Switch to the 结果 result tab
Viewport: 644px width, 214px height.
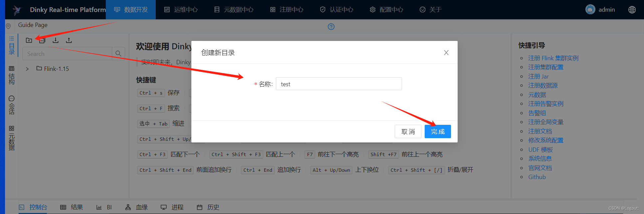pyautogui.click(x=72, y=207)
